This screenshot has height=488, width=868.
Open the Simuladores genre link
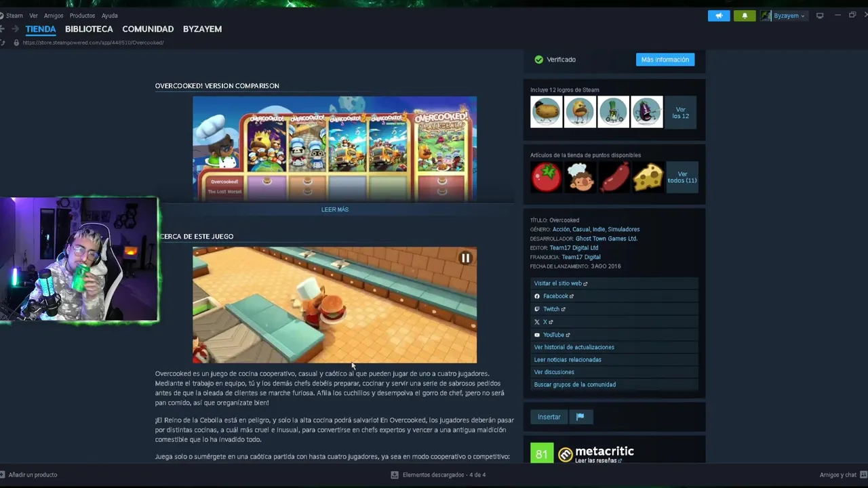pyautogui.click(x=623, y=230)
